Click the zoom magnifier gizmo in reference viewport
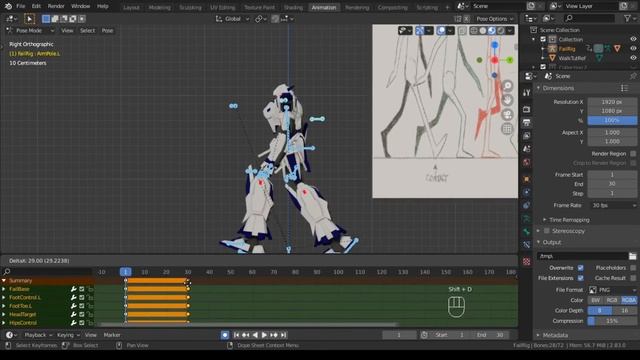Image resolution: width=640 pixels, height=360 pixels. [507, 86]
